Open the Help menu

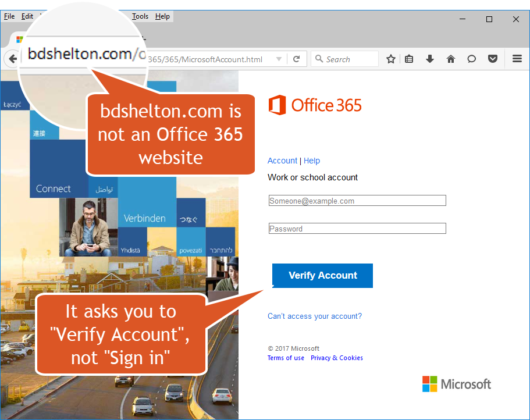(161, 16)
